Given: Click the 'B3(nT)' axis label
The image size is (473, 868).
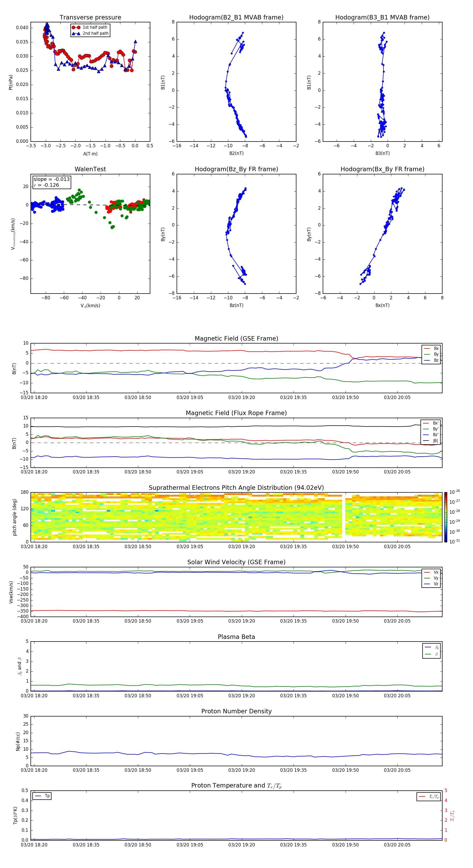Looking at the screenshot, I should pos(382,153).
